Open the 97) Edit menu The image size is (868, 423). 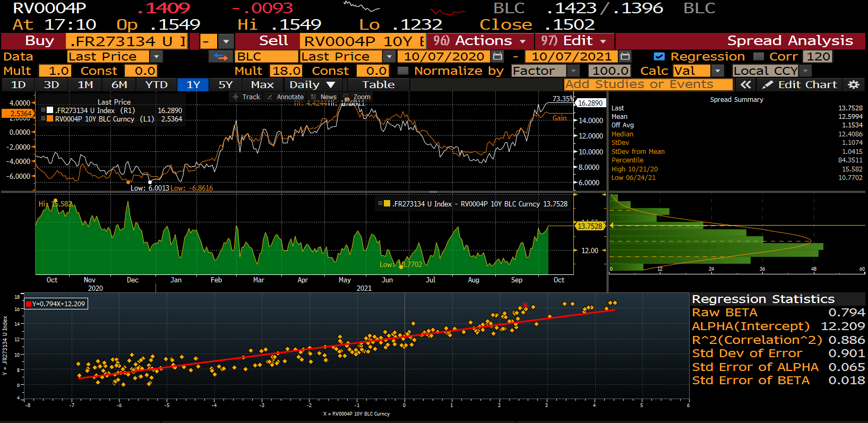pos(574,41)
